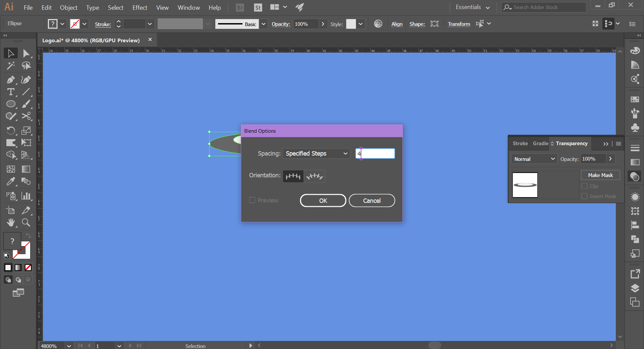Switch to the Stroke panel tab
Image resolution: width=644 pixels, height=349 pixels.
[520, 143]
